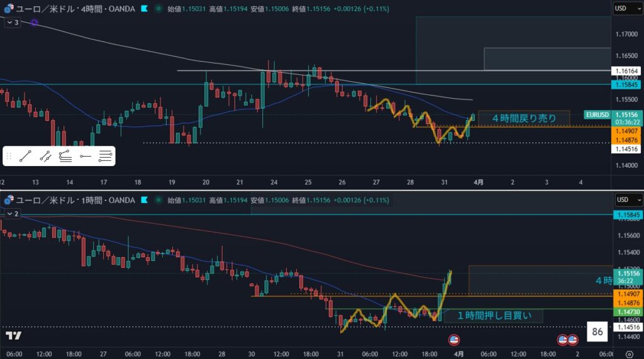
Task: Select the horizontal ray tool
Action: pyautogui.click(x=86, y=157)
